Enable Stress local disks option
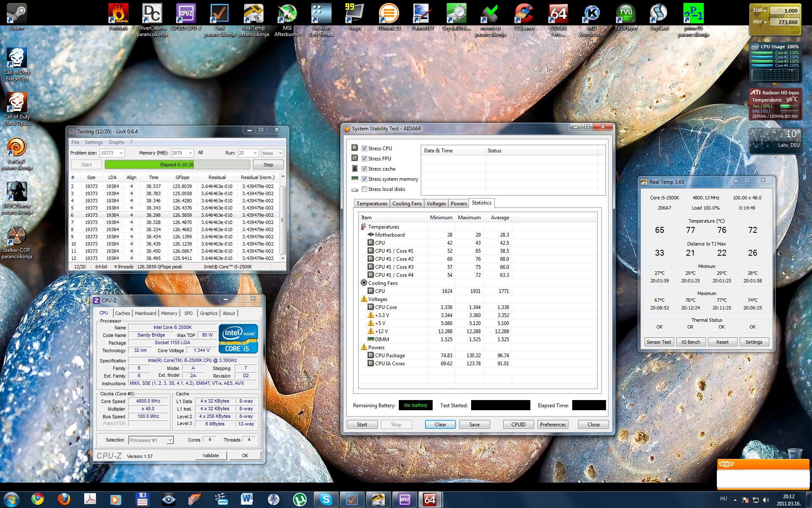The height and width of the screenshot is (508, 812). coord(364,189)
